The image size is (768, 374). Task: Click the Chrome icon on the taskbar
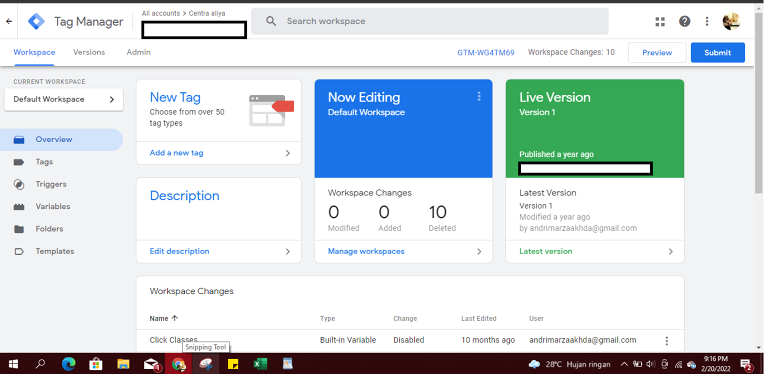coord(178,364)
